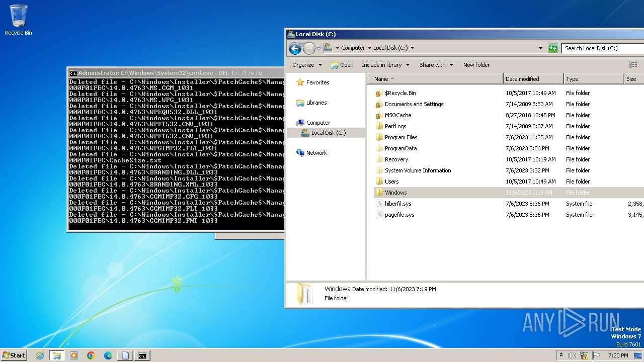This screenshot has width=644, height=362.
Task: Sort by the Size column header
Action: tap(634, 79)
